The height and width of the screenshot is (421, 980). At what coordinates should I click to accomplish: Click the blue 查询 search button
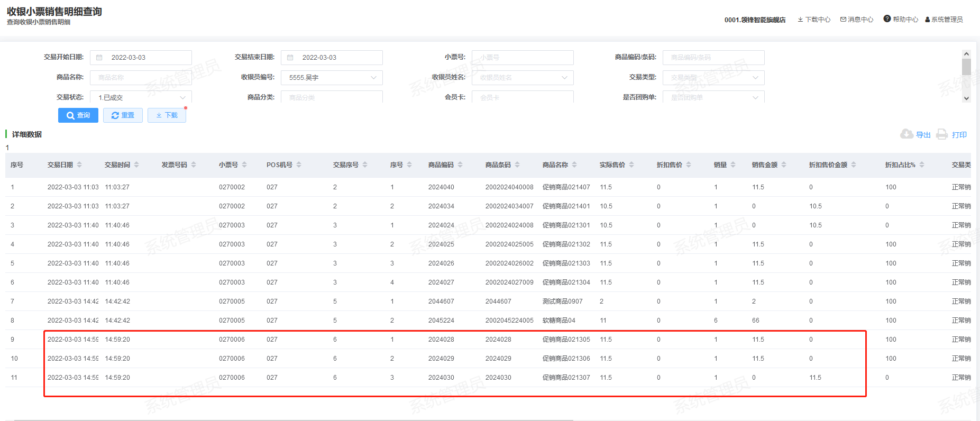(x=78, y=115)
